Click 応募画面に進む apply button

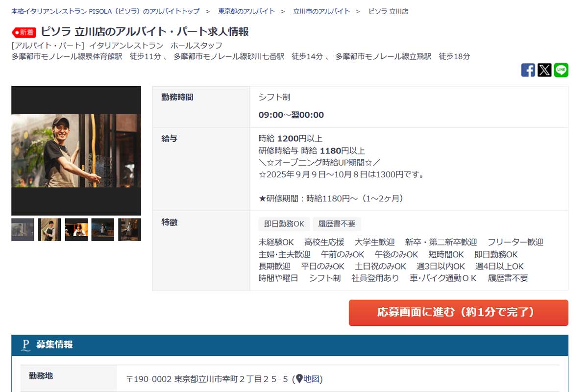(x=459, y=313)
